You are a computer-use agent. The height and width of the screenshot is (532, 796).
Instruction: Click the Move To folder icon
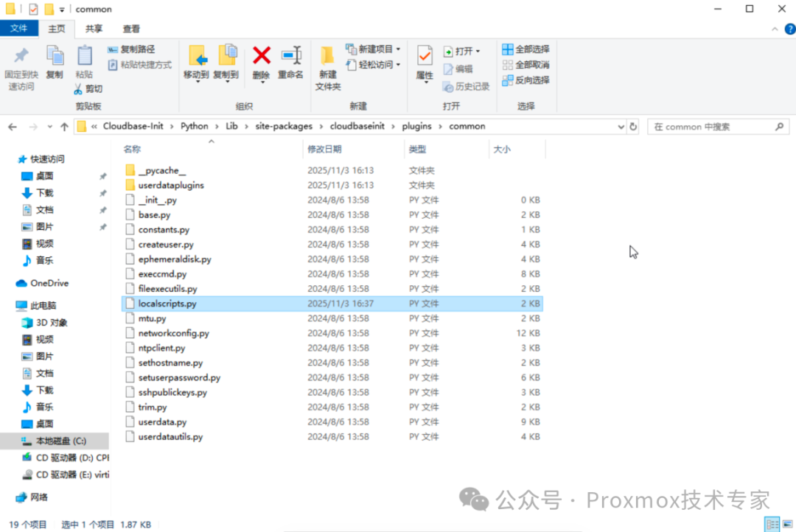[196, 56]
